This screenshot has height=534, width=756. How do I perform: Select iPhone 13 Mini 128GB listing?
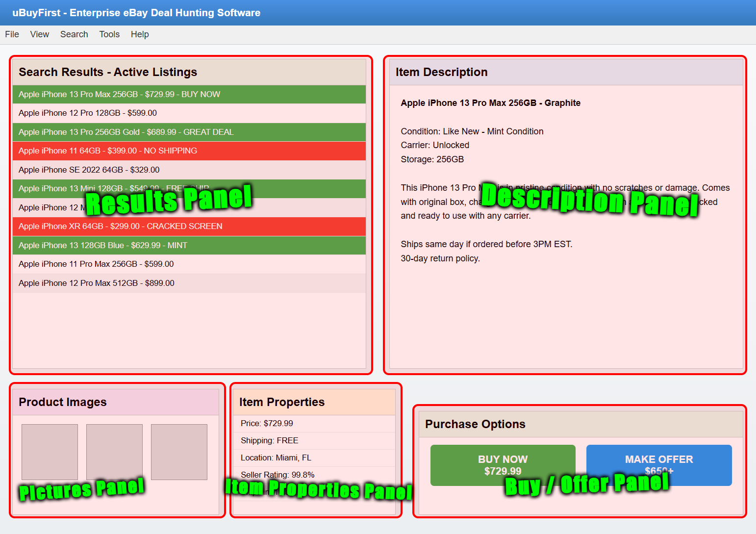click(189, 189)
